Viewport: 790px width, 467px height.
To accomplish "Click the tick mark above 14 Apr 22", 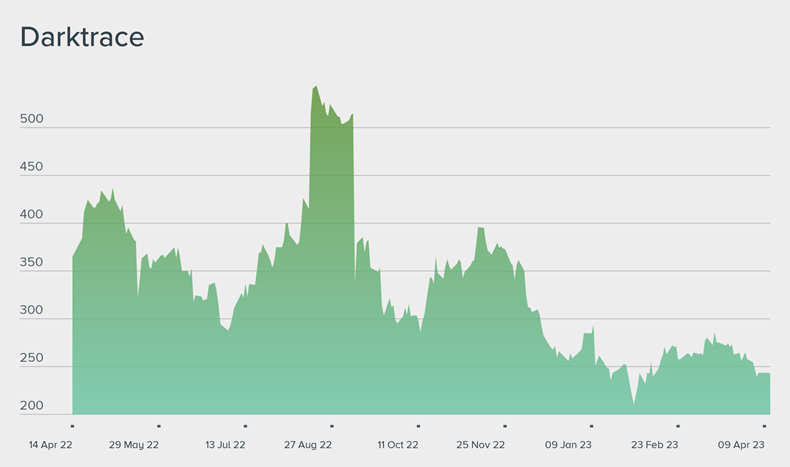I will pyautogui.click(x=73, y=426).
